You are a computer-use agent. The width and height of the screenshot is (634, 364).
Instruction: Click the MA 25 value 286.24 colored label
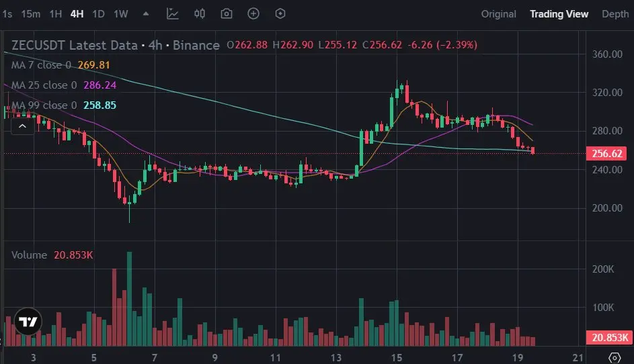click(x=100, y=85)
